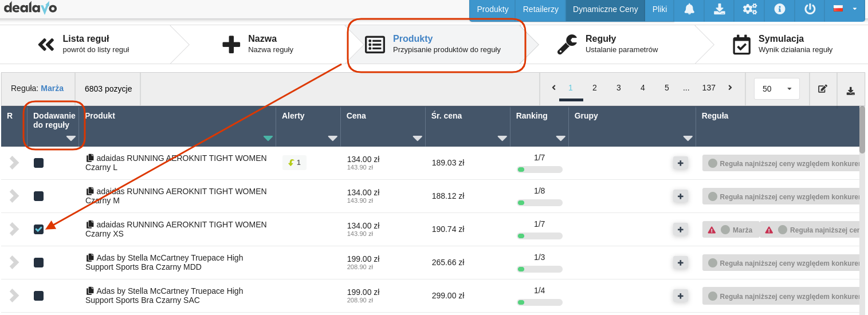Check the Sports Bra Czarny MDD checkbox
Screen dimensions: 868x315
[38, 263]
